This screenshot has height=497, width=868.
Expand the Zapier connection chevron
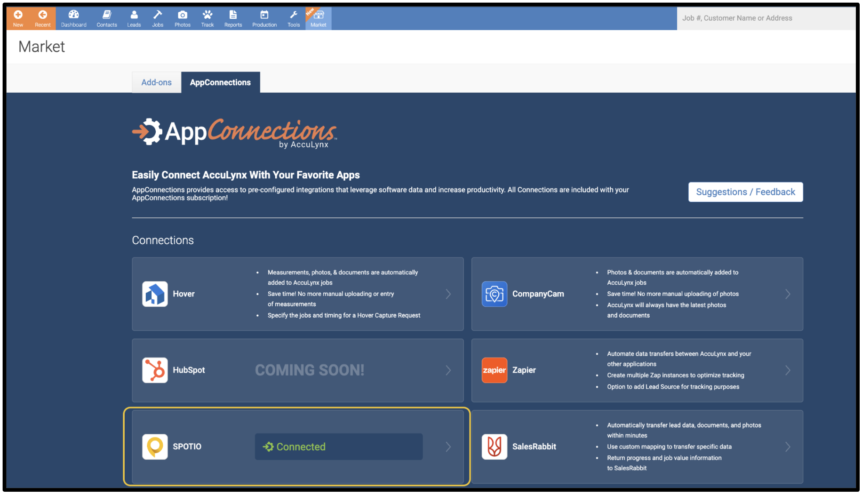point(788,371)
